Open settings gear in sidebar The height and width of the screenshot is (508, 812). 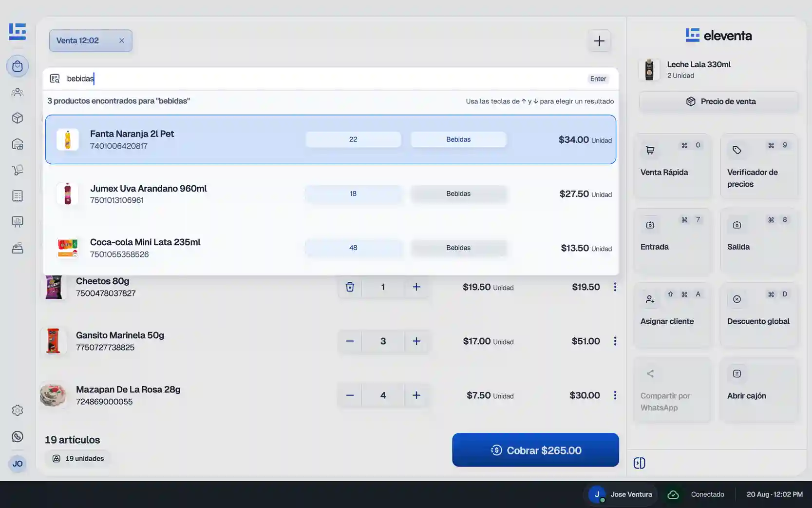18,410
